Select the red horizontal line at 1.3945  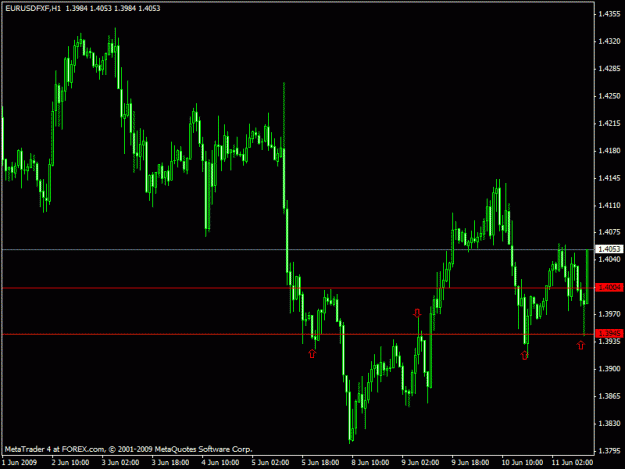[298, 334]
